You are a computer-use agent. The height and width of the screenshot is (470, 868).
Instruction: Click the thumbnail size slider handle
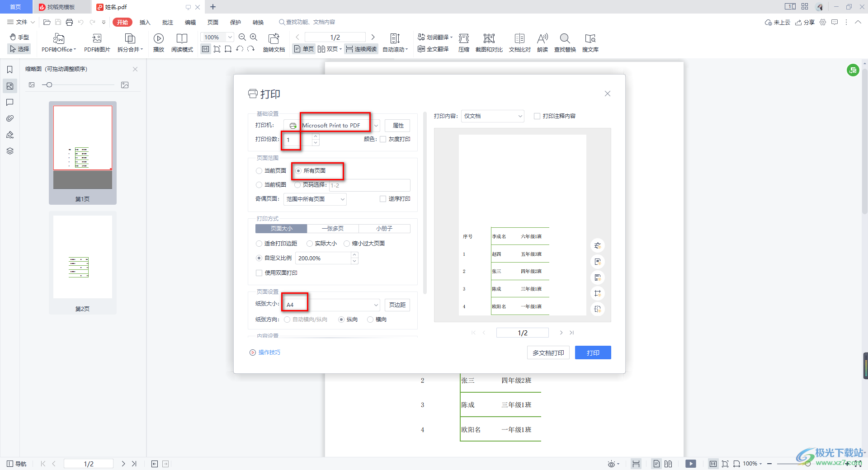pyautogui.click(x=49, y=85)
